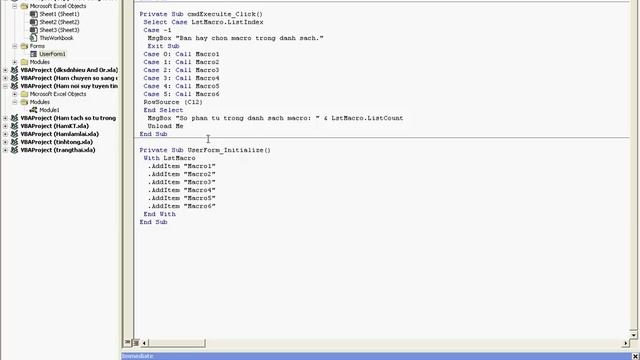Expand the Modules folder below UserForm1
This screenshot has width=640, height=360.
[15, 62]
